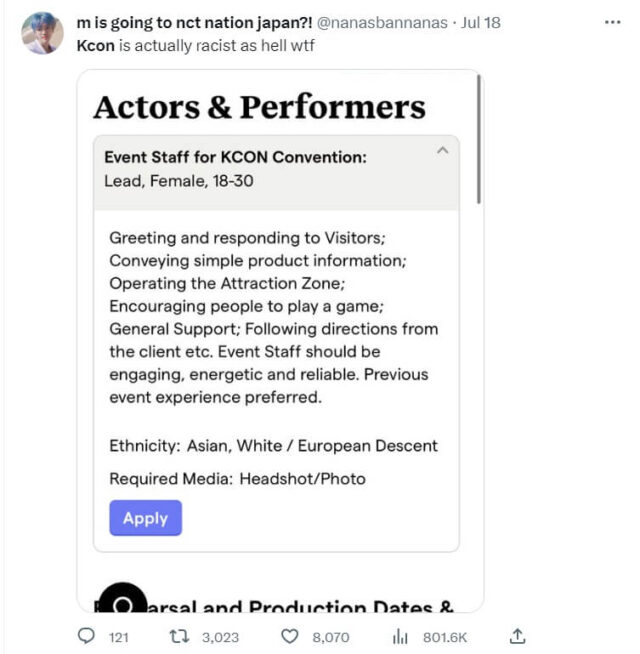The width and height of the screenshot is (640, 654).
Task: Click the Required Media Headshot/Photo line
Action: pyautogui.click(x=237, y=478)
